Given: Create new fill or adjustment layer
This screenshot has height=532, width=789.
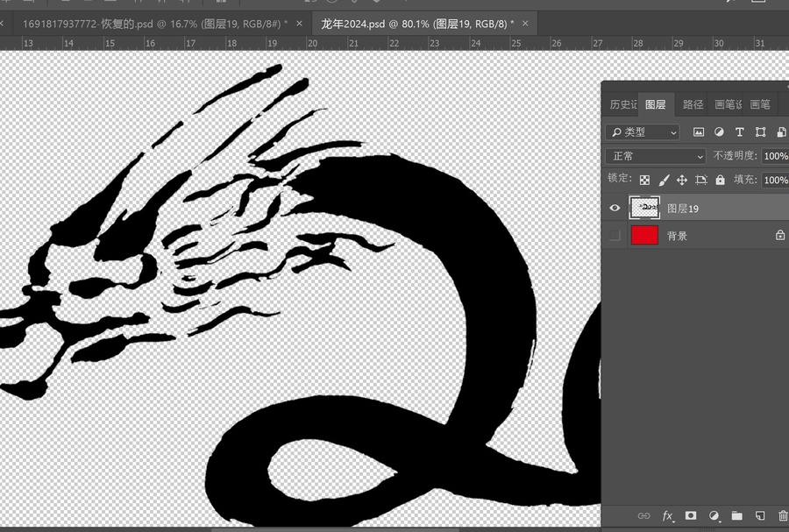Looking at the screenshot, I should tap(714, 515).
